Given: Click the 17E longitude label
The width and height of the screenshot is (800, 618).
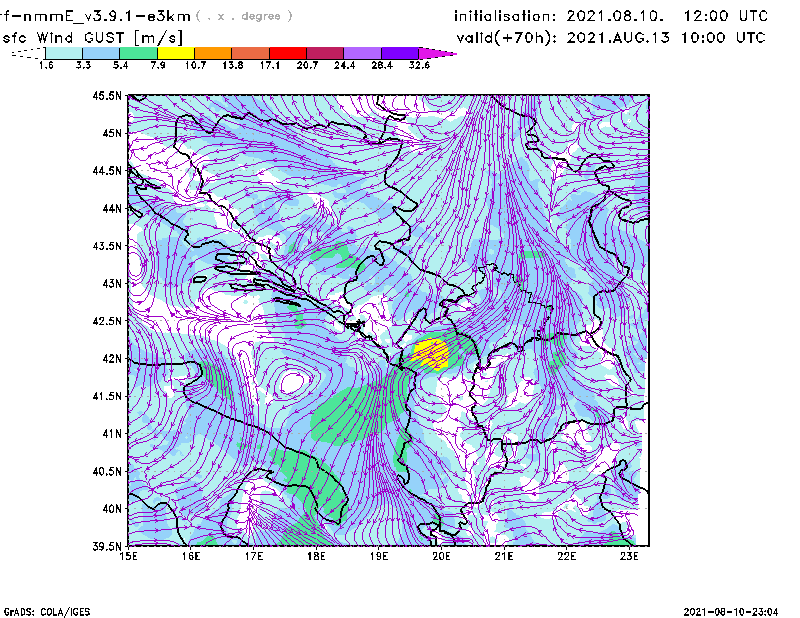Looking at the screenshot, I should [254, 556].
